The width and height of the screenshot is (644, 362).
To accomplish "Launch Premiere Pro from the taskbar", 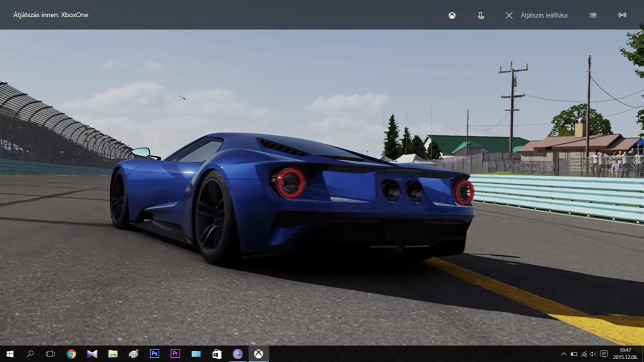I will tap(175, 354).
